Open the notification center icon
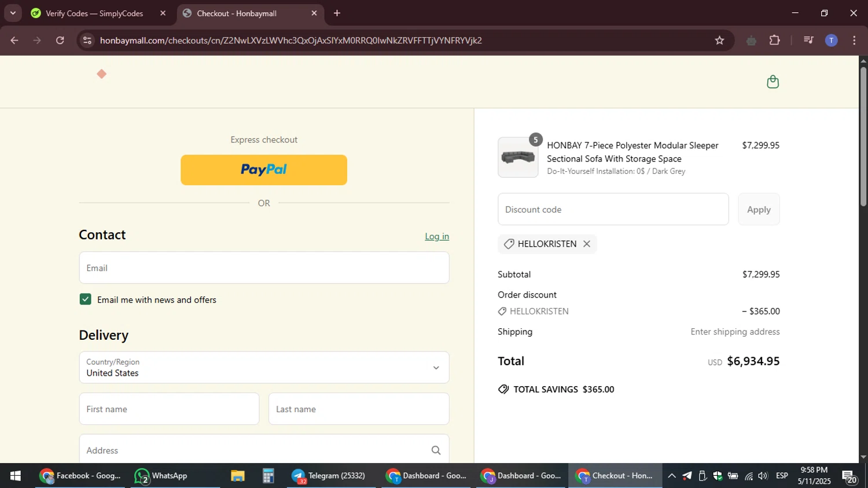Screen dimensions: 868x488 pos(849,477)
